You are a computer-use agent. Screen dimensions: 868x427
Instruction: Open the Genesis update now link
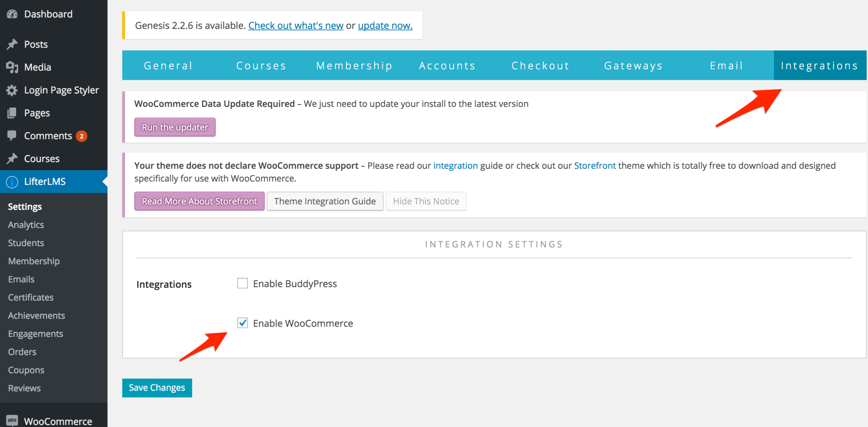tap(385, 25)
